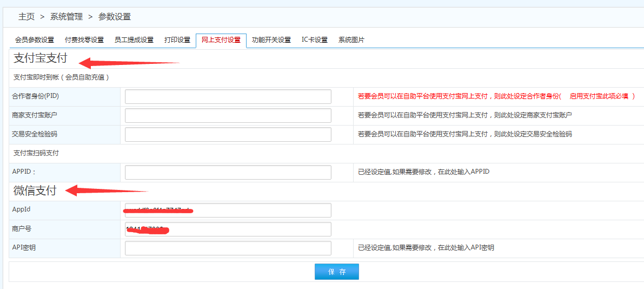The height and width of the screenshot is (289, 644).
Task: Click the 主页 breadcrumb link
Action: click(26, 17)
